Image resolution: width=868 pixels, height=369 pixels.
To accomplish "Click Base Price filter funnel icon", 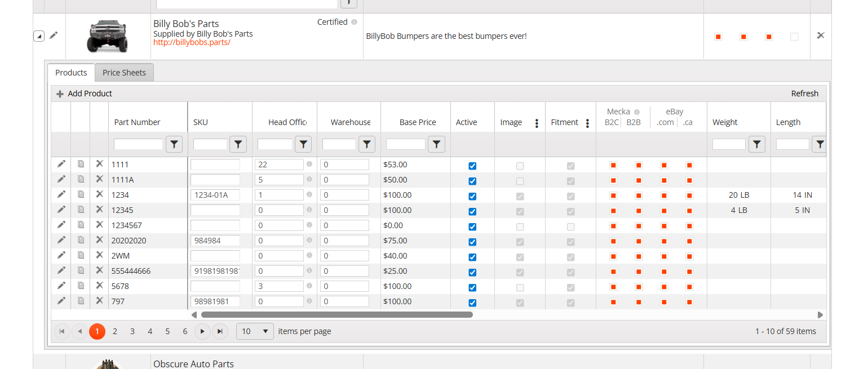I will point(437,144).
